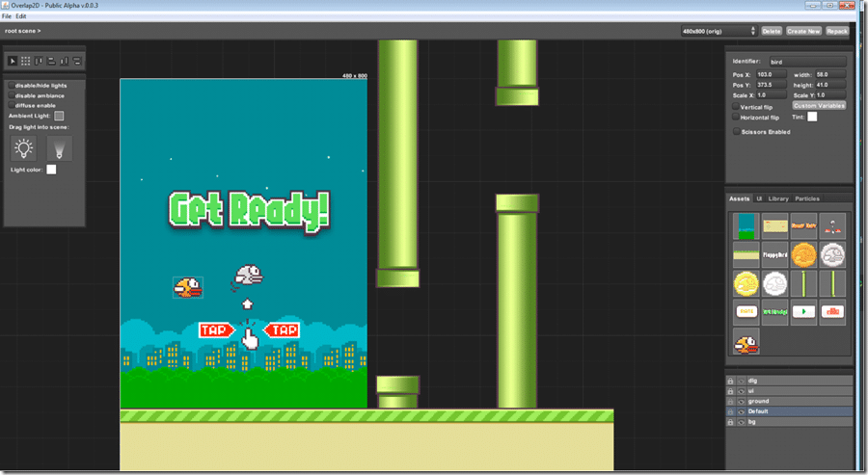The image size is (868, 475).
Task: Select the orange Game Over text asset
Action: click(803, 226)
